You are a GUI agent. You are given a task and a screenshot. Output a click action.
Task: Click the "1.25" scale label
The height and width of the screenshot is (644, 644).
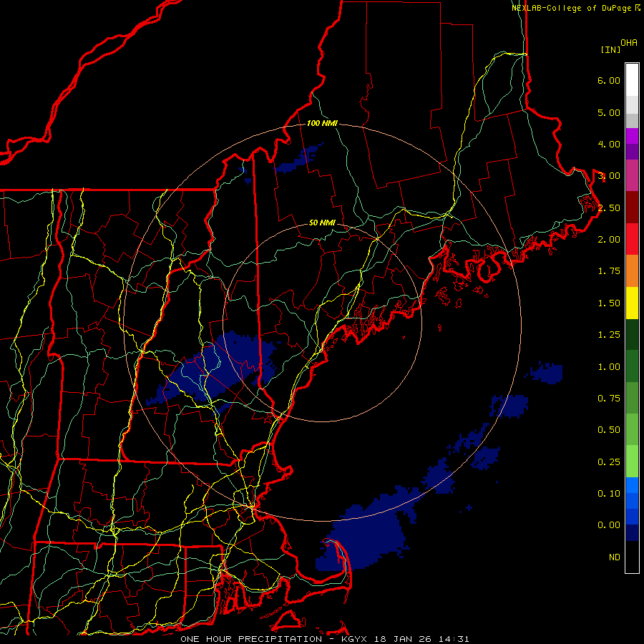click(x=609, y=335)
